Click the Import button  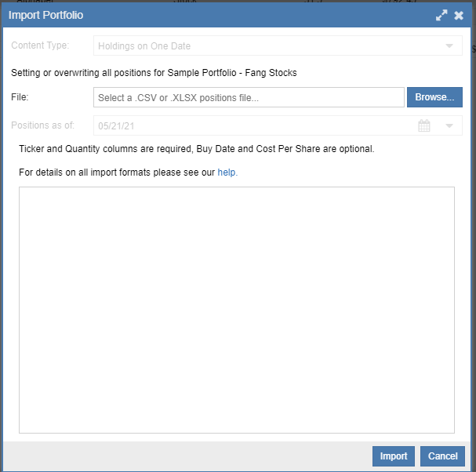coord(394,456)
